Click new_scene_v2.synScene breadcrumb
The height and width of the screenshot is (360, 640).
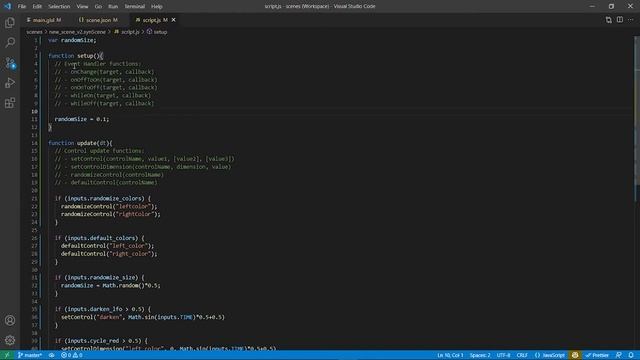(x=78, y=31)
